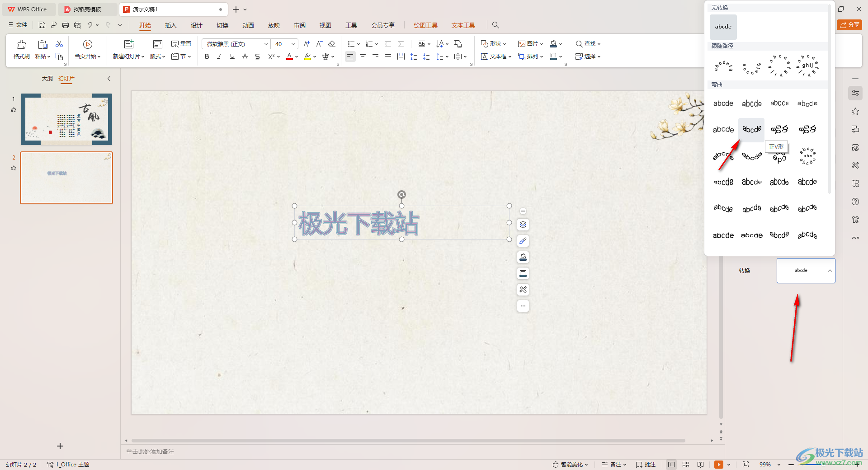Open the Picture dropdown
The image size is (868, 470).
[x=530, y=44]
